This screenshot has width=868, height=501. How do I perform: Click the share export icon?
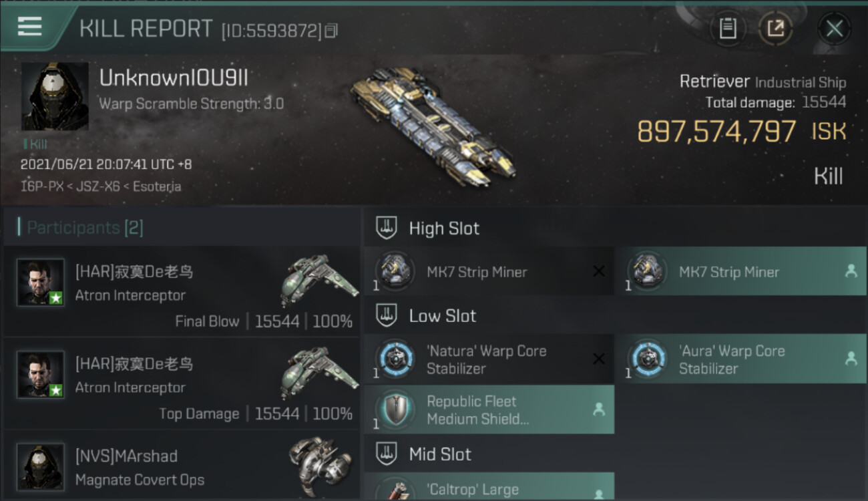[775, 28]
